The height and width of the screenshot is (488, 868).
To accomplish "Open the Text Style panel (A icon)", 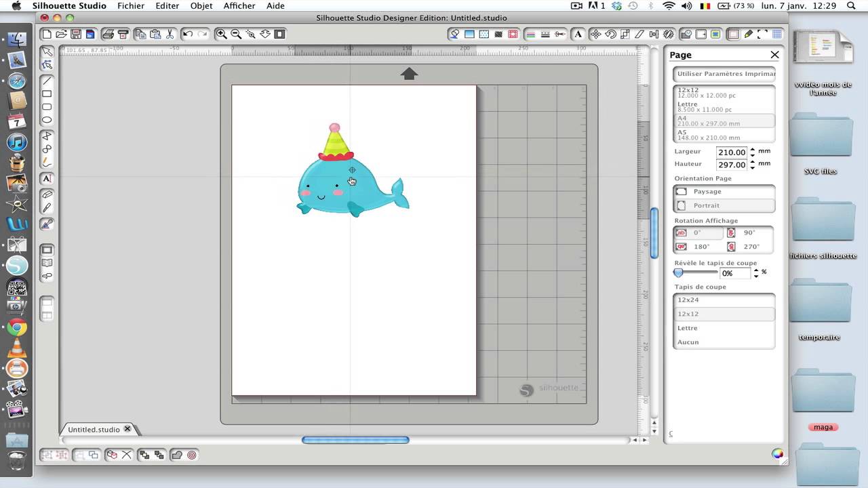I will (578, 34).
